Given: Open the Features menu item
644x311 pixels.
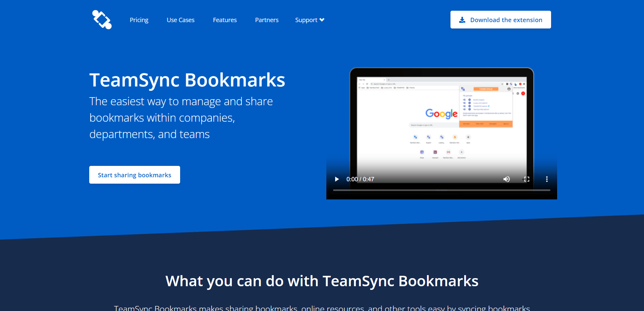Looking at the screenshot, I should (225, 20).
